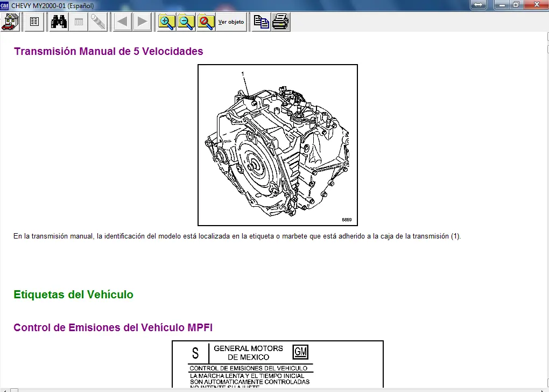Click the GM logo in the title bar
Image resolution: width=549 pixels, height=392 pixels.
[x=4, y=5]
